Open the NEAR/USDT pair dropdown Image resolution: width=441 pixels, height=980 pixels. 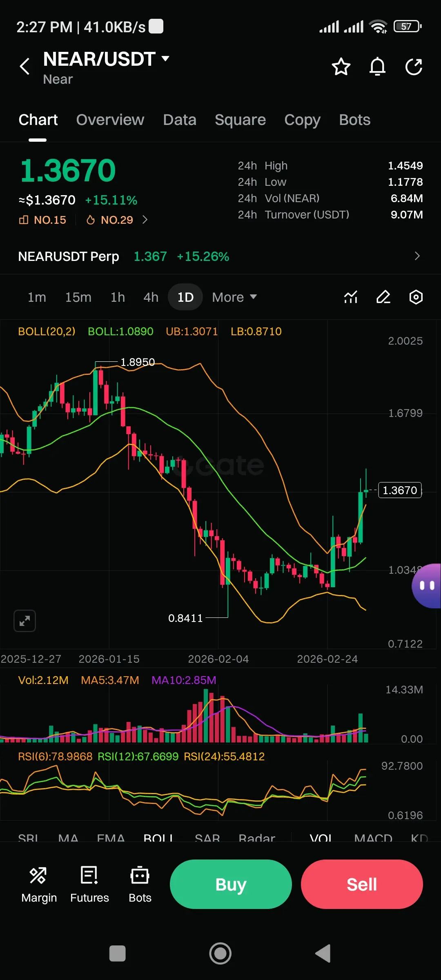point(165,59)
